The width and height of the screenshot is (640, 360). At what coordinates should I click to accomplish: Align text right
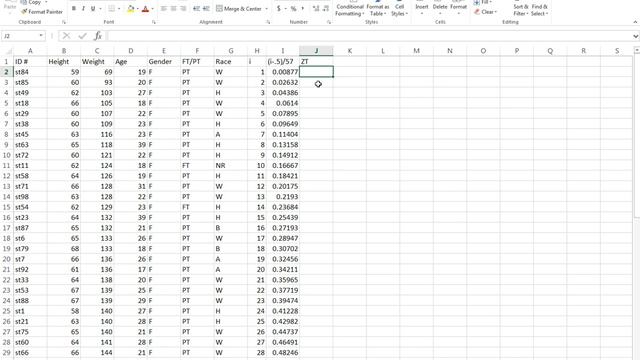click(183, 9)
